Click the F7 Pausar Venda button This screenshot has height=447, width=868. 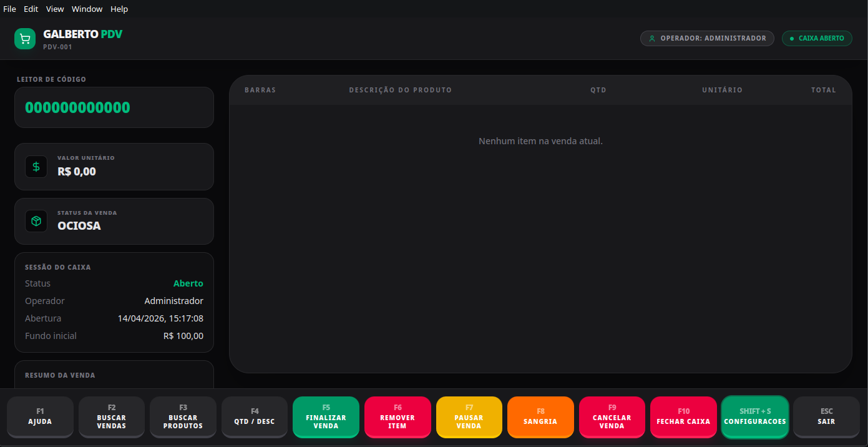click(469, 416)
